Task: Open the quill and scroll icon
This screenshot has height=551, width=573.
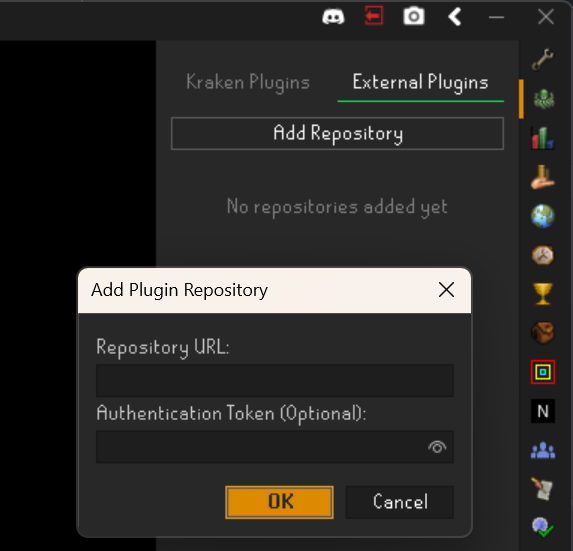Action: pyautogui.click(x=543, y=489)
